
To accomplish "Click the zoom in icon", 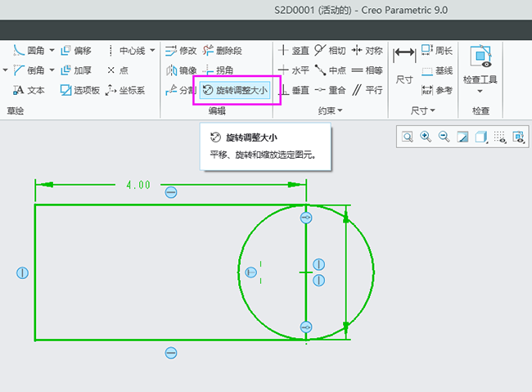I will coord(426,137).
